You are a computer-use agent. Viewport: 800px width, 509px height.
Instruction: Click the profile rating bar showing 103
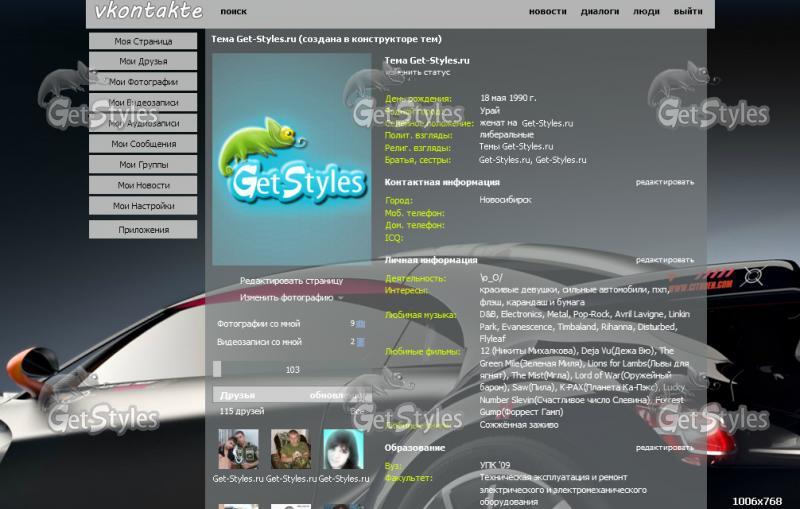[x=291, y=369]
